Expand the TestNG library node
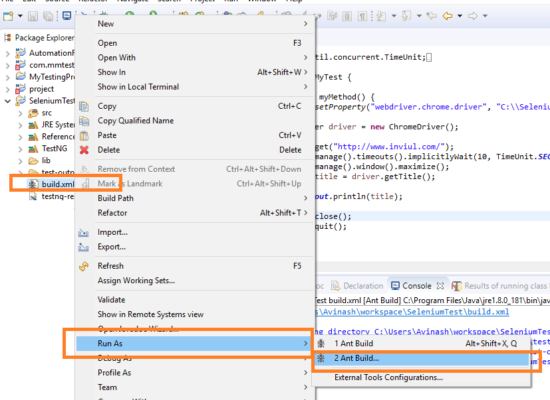 tap(20, 149)
